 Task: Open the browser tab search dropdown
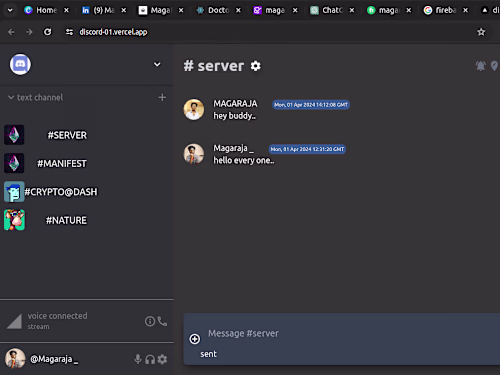10,10
